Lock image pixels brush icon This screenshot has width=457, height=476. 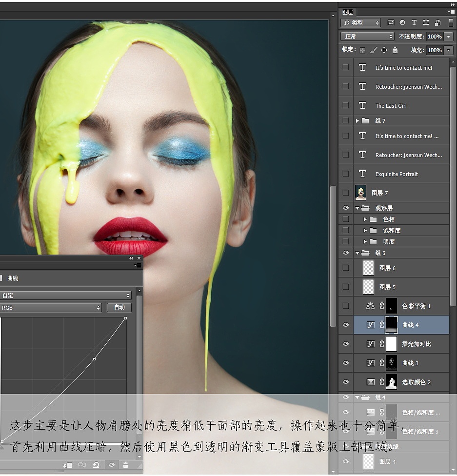click(x=374, y=50)
